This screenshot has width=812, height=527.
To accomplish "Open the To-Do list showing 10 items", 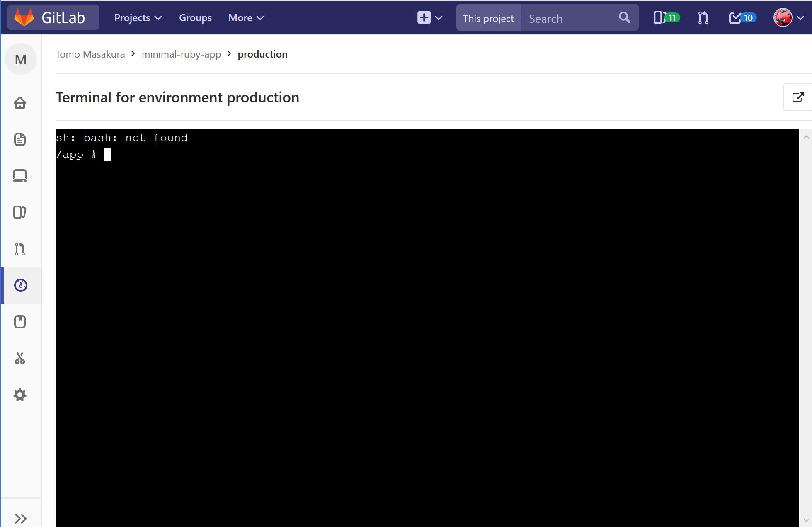I will [742, 17].
